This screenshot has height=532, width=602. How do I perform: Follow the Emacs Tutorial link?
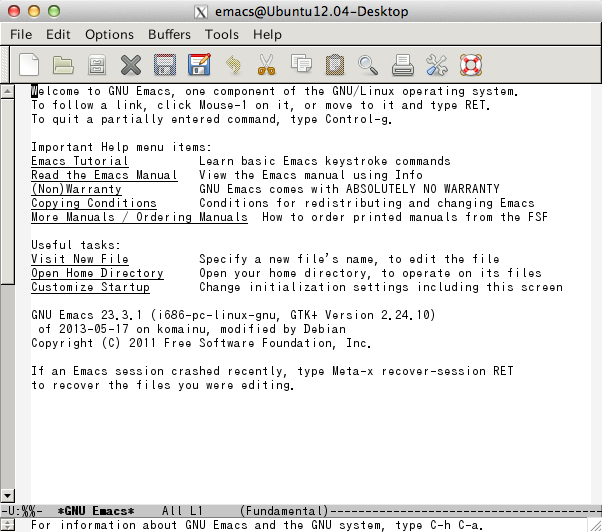80,161
